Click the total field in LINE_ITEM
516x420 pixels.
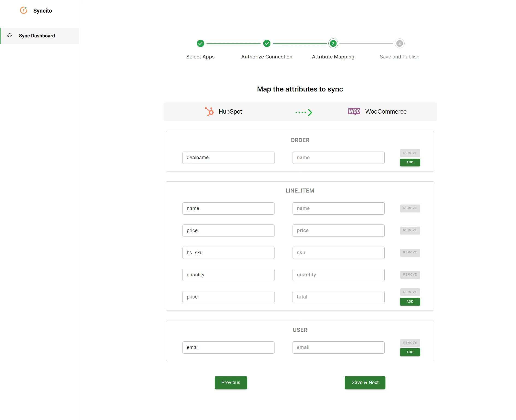338,297
